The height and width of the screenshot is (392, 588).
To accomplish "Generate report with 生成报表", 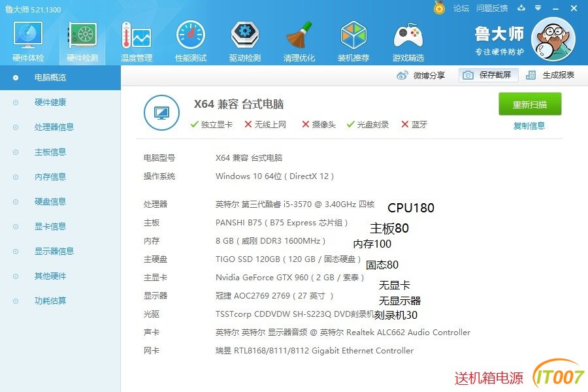I will [549, 75].
